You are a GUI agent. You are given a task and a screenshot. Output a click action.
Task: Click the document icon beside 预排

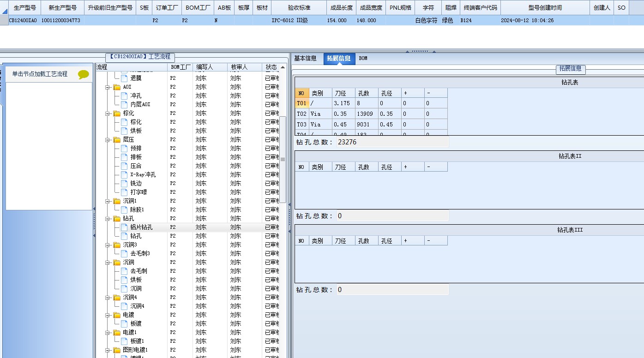click(x=124, y=149)
